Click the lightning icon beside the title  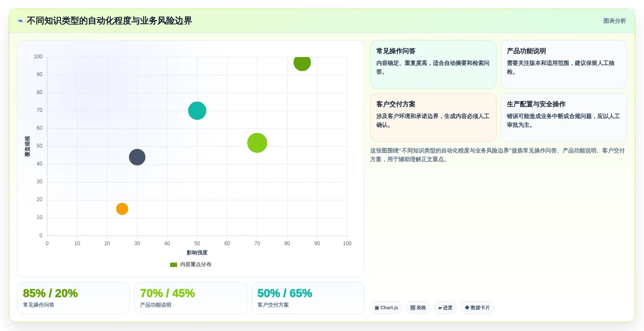pyautogui.click(x=20, y=21)
